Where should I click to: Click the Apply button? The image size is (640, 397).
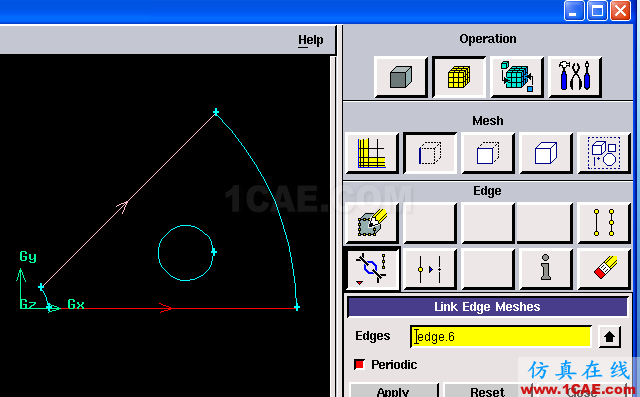[393, 391]
